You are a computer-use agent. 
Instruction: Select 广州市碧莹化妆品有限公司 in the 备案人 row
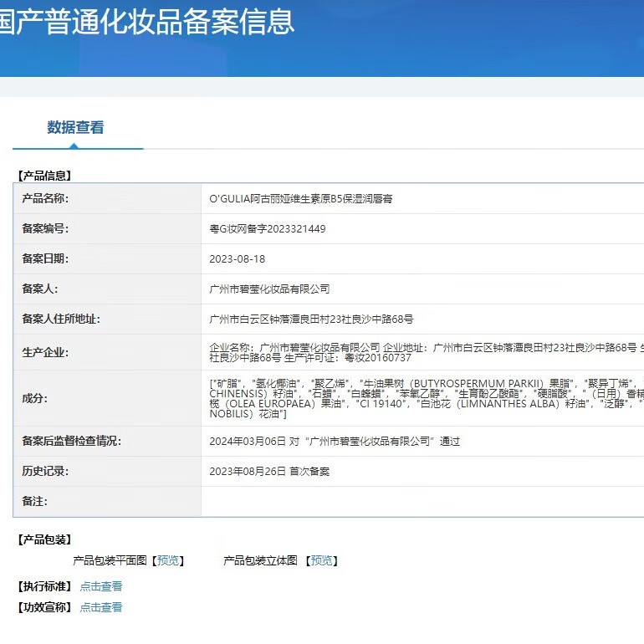pos(269,289)
